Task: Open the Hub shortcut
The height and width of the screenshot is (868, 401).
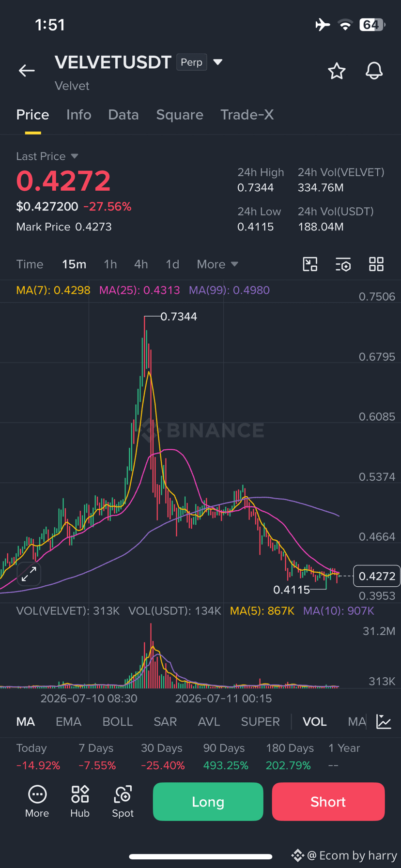Action: pyautogui.click(x=80, y=802)
